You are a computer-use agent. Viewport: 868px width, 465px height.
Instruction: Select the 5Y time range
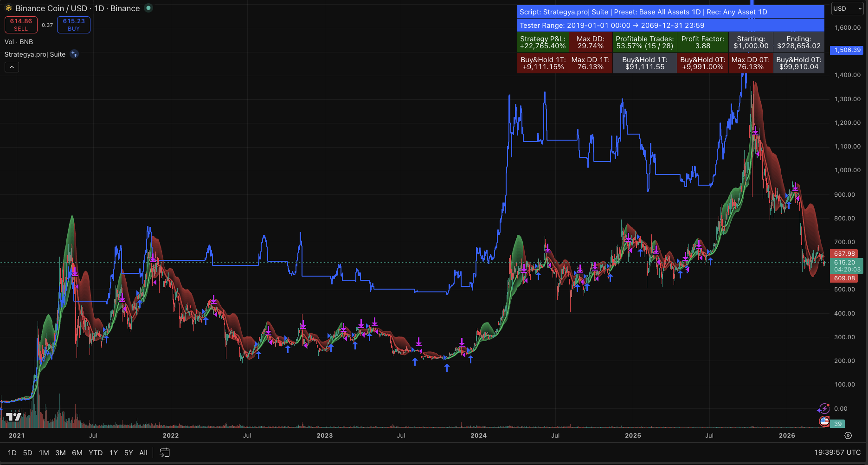point(129,452)
